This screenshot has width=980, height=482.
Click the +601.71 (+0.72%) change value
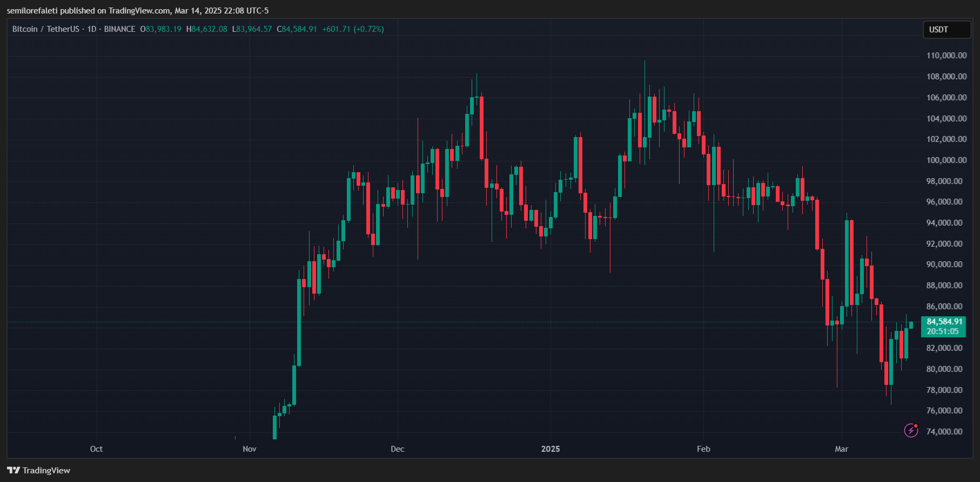[x=353, y=29]
